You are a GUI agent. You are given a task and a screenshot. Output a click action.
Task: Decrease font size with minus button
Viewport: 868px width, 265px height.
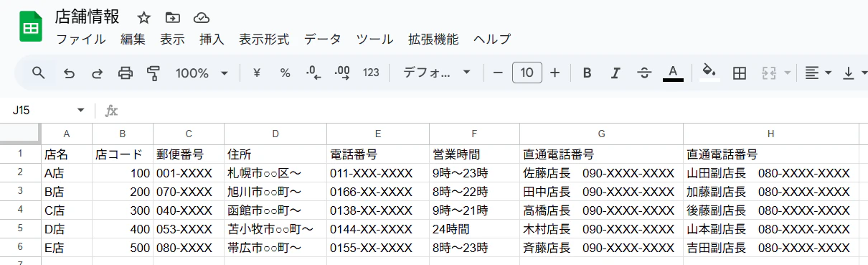[x=498, y=73]
